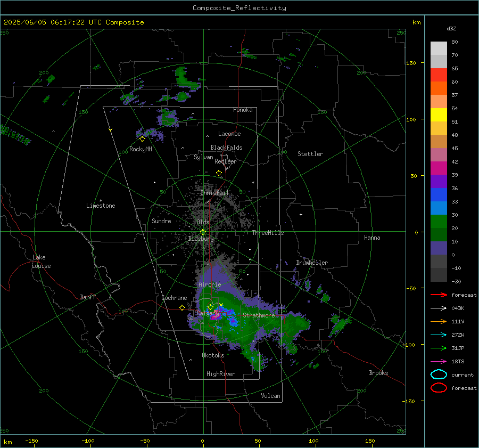This screenshot has height=448, width=479.
Task: Click the Vulcan city label
Action: [x=271, y=396]
